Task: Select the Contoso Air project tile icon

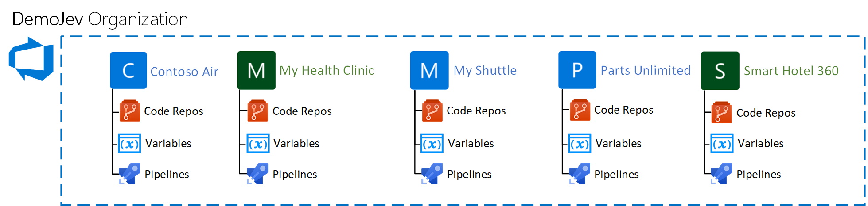Action: point(128,70)
